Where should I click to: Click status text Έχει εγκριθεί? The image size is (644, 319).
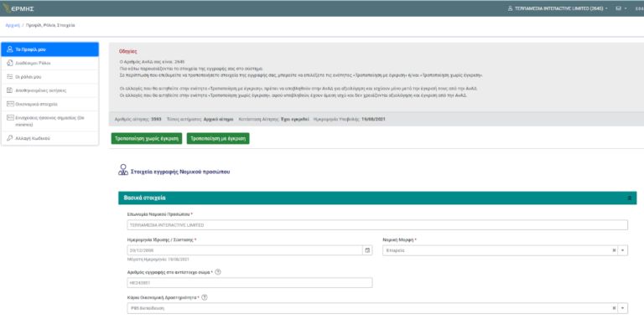click(x=294, y=120)
